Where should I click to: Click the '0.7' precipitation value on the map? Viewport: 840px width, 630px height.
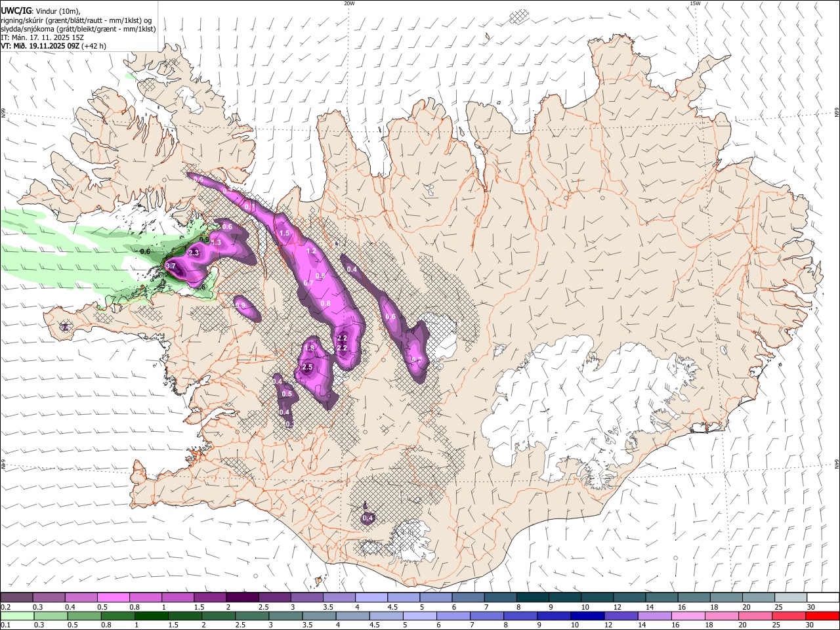click(x=308, y=283)
